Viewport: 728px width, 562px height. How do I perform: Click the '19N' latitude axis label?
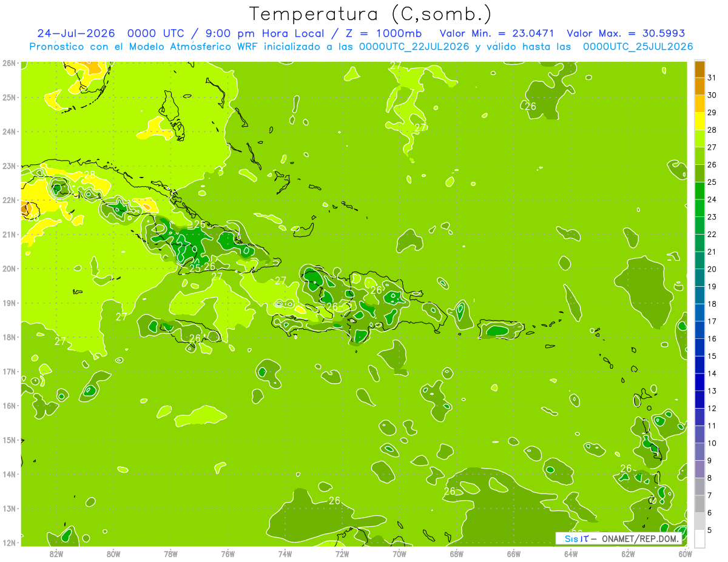pyautogui.click(x=9, y=303)
